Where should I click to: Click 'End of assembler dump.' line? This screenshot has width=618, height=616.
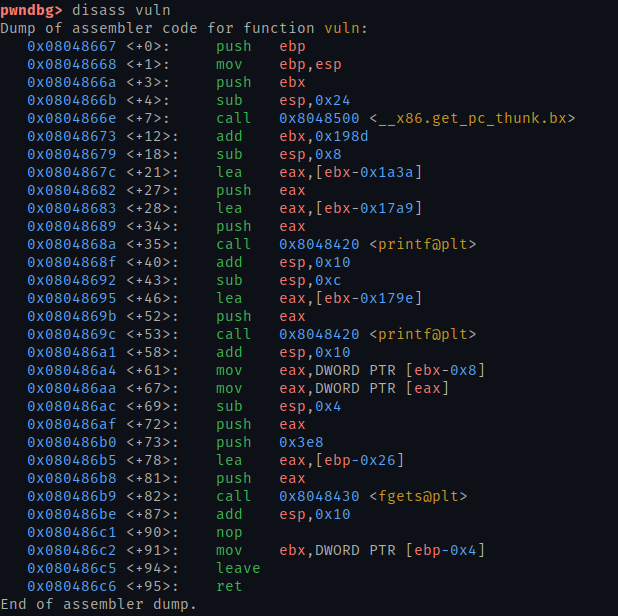coord(98,605)
